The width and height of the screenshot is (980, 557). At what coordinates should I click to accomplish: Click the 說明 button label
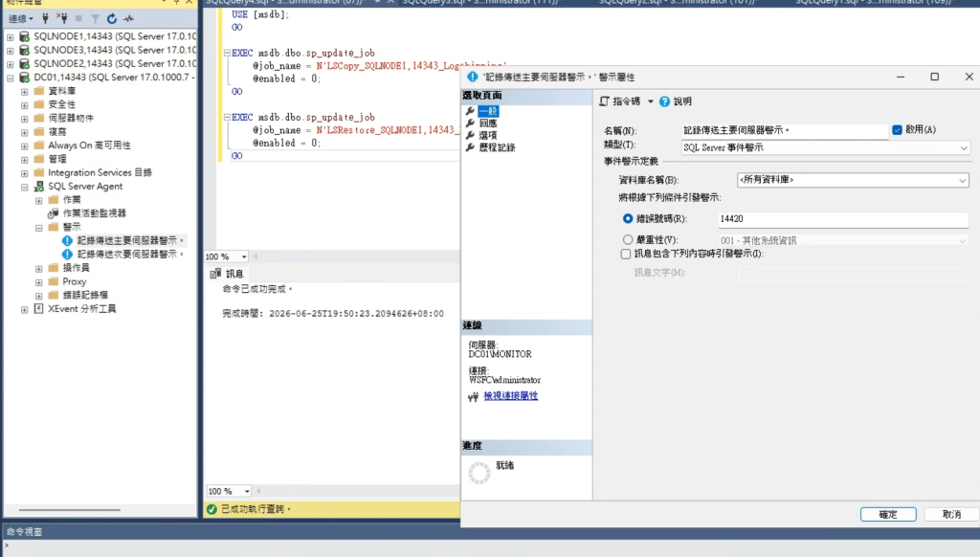point(682,101)
